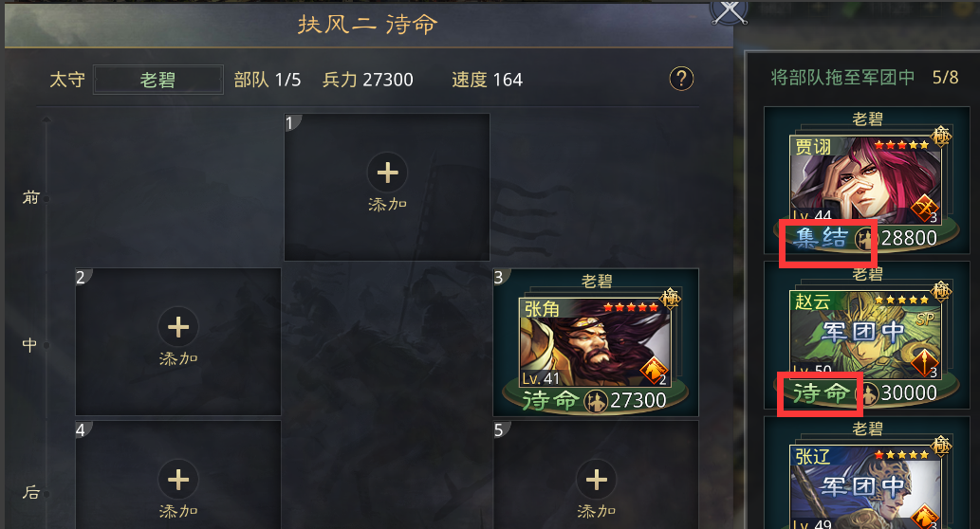Click the 极 badge on 贾诩 card
The width and height of the screenshot is (980, 529).
(x=940, y=136)
